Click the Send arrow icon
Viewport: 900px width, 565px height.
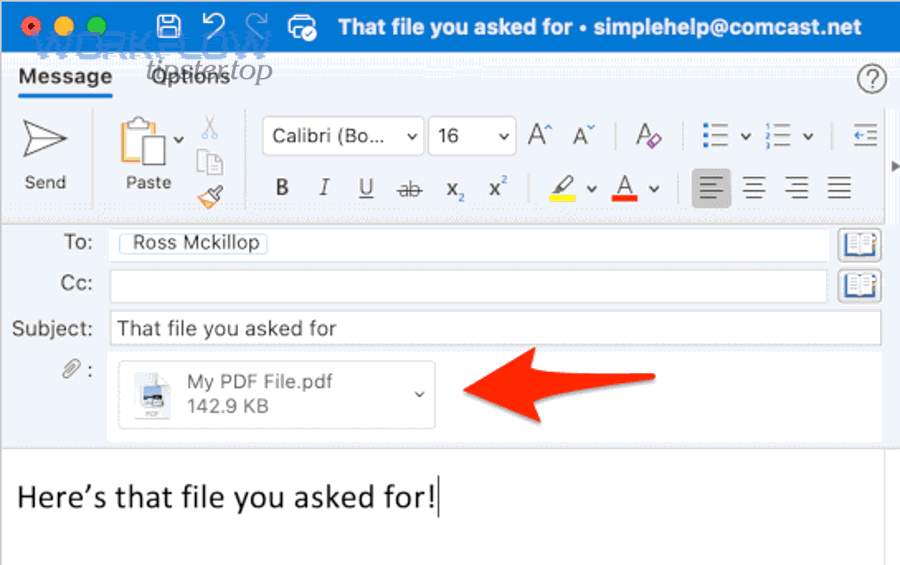(x=45, y=138)
